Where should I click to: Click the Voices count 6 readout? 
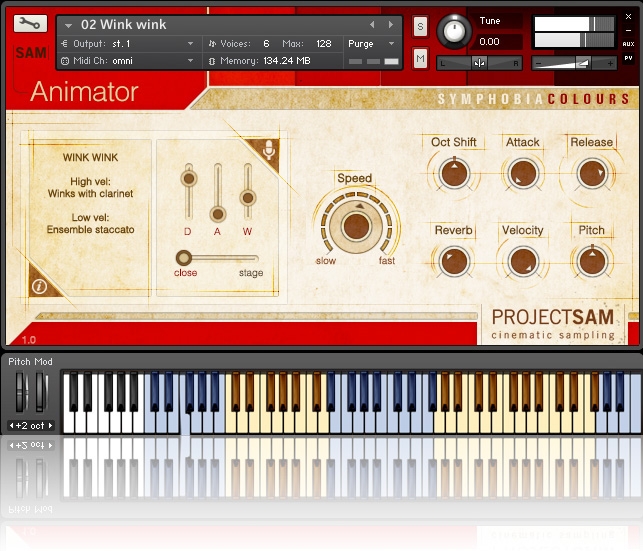point(266,43)
